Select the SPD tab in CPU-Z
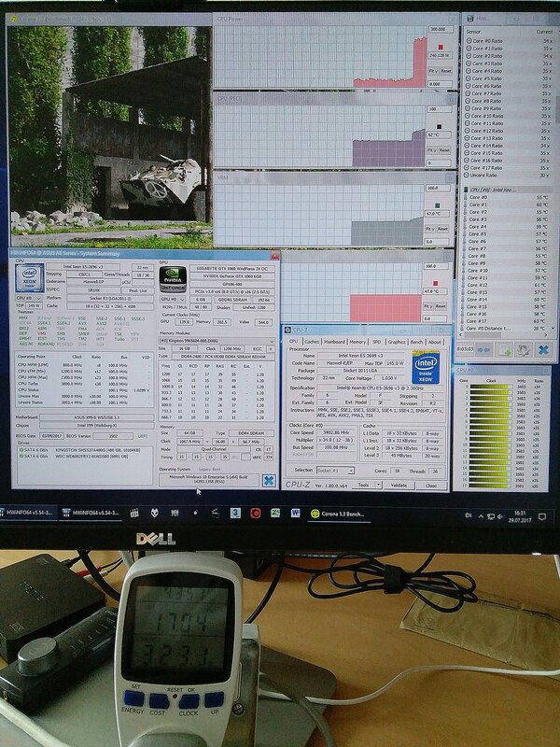 pos(375,341)
